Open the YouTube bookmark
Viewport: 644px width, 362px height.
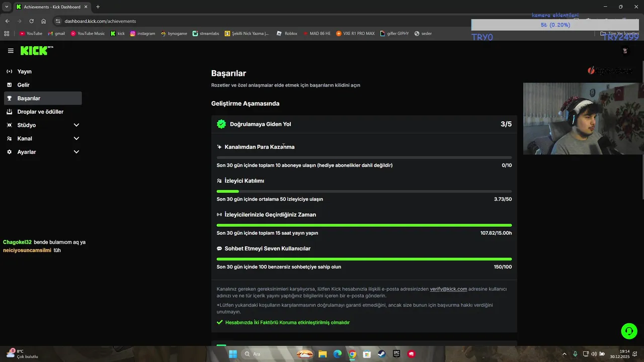(x=31, y=34)
